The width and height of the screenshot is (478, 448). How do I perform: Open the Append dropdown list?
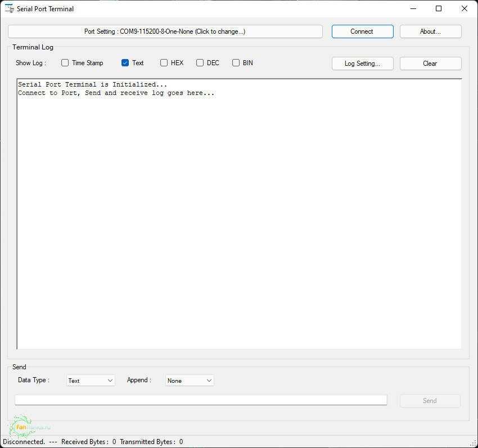point(190,381)
